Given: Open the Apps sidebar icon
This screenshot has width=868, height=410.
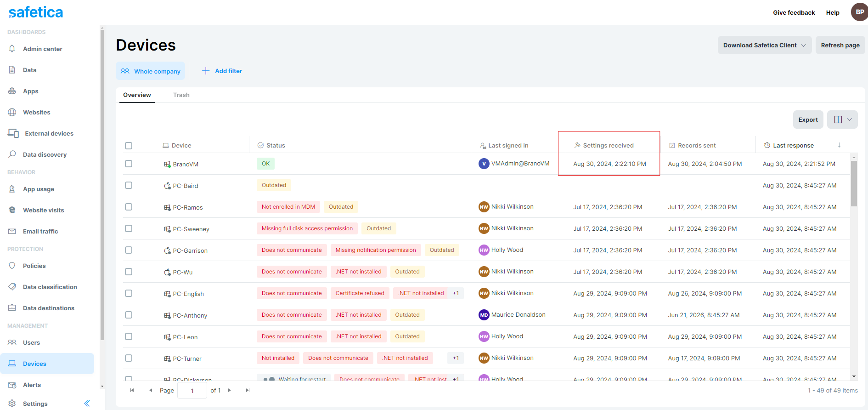Looking at the screenshot, I should click(x=12, y=91).
